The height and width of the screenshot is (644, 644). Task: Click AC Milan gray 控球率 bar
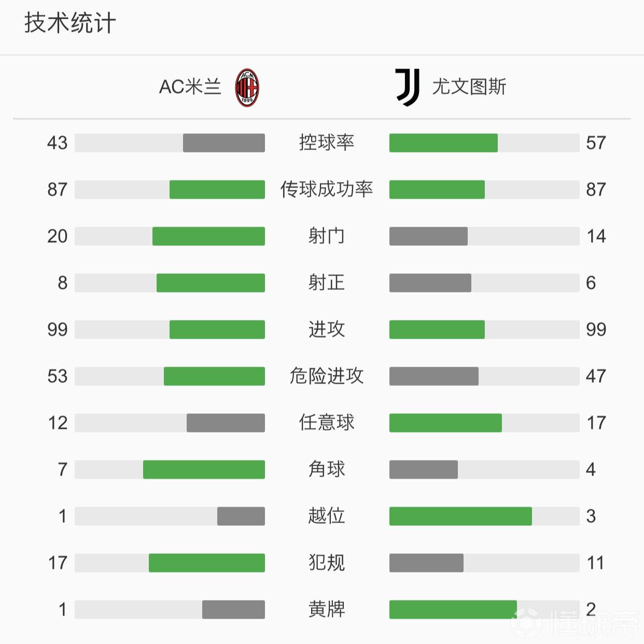[x=224, y=143]
